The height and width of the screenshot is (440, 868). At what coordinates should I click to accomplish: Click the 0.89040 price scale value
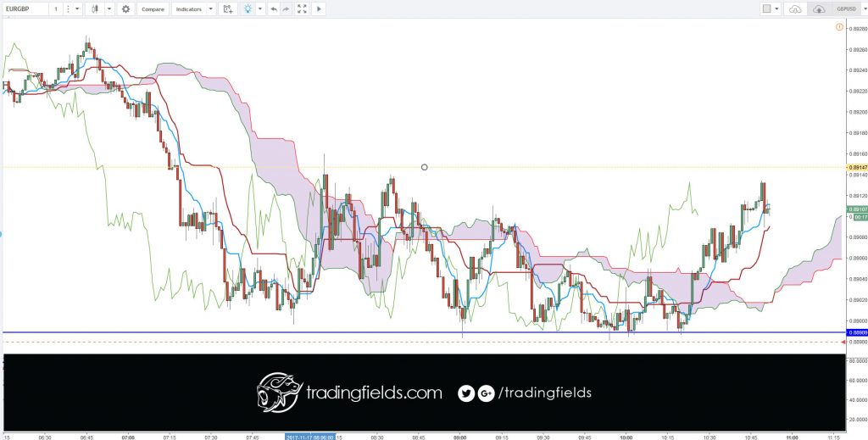pos(858,279)
